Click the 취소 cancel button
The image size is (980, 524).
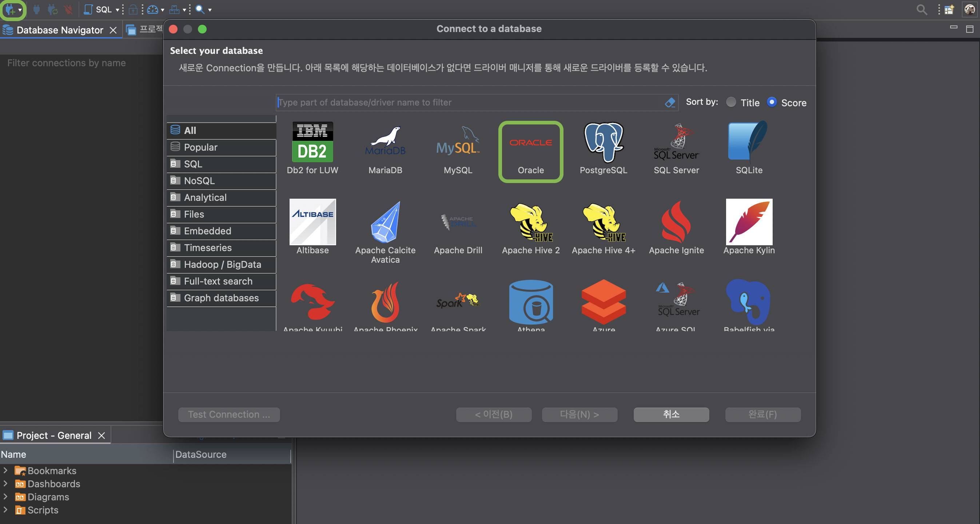[x=671, y=414]
